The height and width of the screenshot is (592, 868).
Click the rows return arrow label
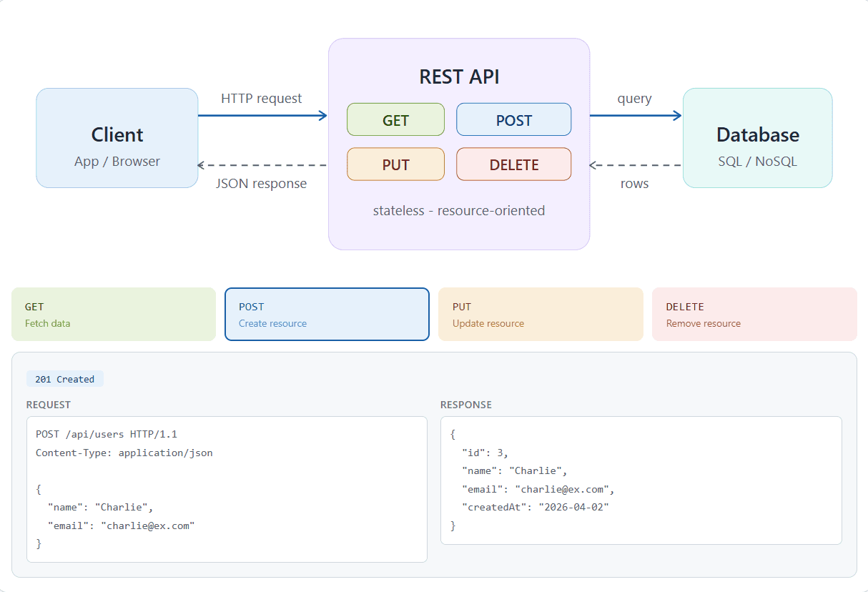(634, 184)
